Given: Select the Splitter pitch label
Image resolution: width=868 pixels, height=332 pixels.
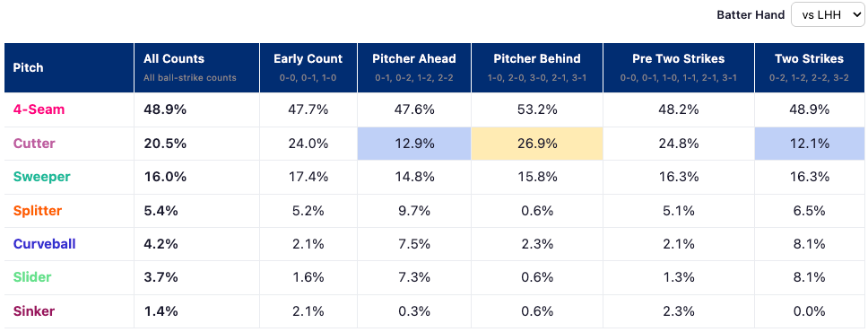Looking at the screenshot, I should coord(37,211).
